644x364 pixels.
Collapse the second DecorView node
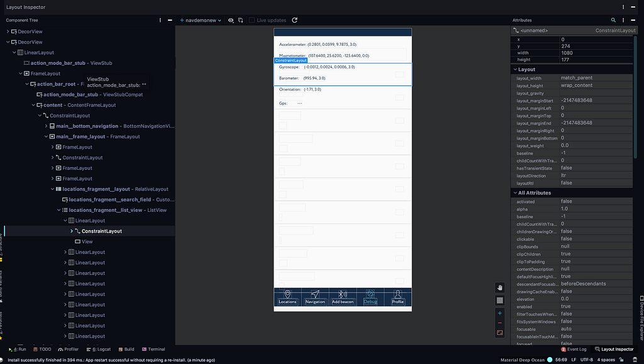coord(8,42)
